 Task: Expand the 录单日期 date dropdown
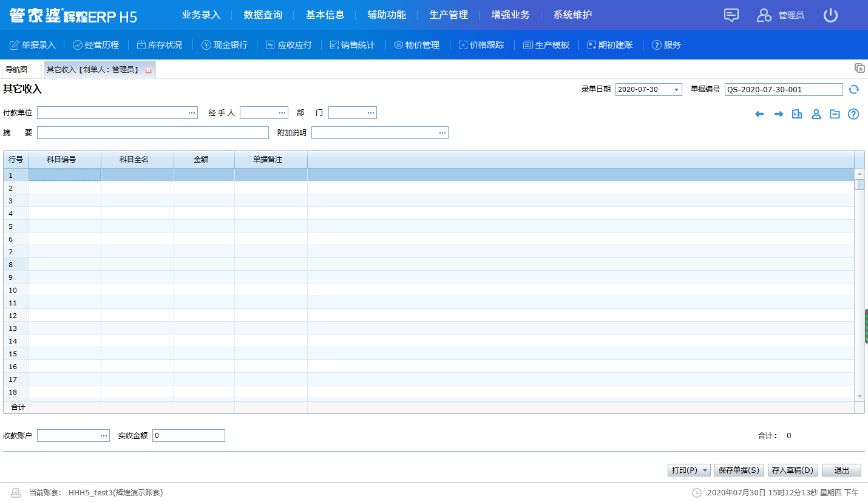pos(676,90)
